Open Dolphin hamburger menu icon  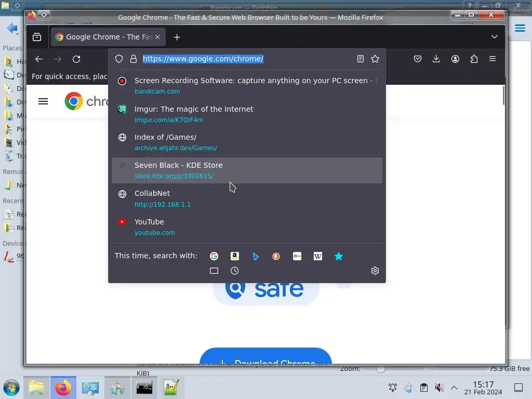click(520, 28)
